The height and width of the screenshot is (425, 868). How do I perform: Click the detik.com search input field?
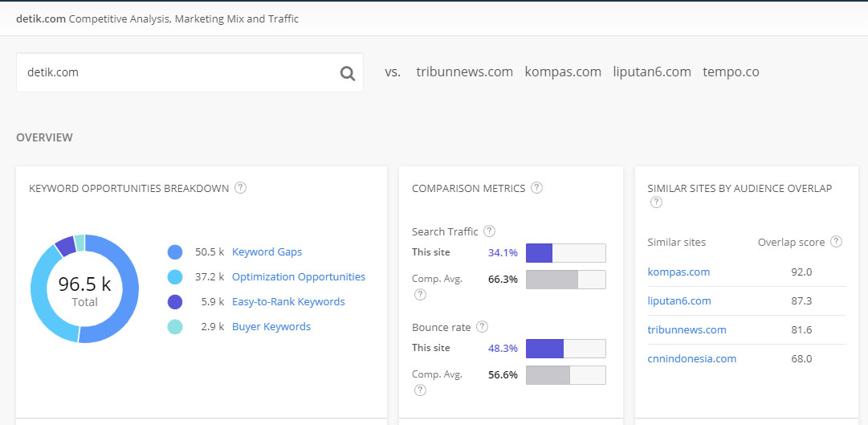coord(189,72)
